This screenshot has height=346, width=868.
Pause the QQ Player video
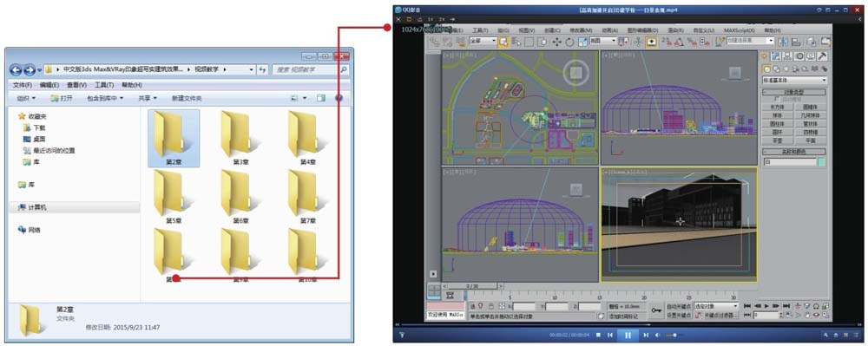(x=628, y=335)
